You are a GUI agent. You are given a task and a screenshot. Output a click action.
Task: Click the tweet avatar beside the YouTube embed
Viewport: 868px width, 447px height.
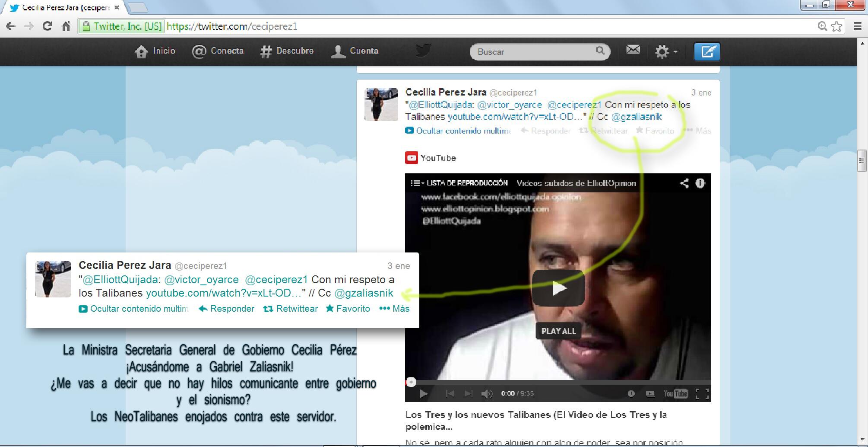(x=381, y=105)
